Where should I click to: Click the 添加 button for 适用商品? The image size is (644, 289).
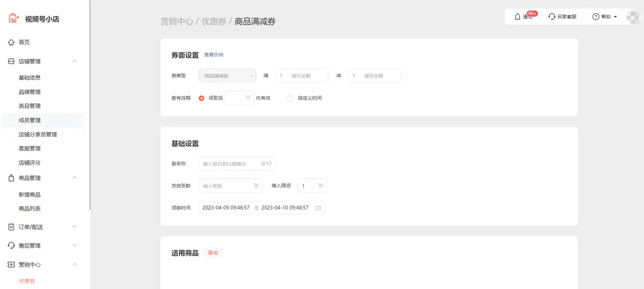point(213,253)
